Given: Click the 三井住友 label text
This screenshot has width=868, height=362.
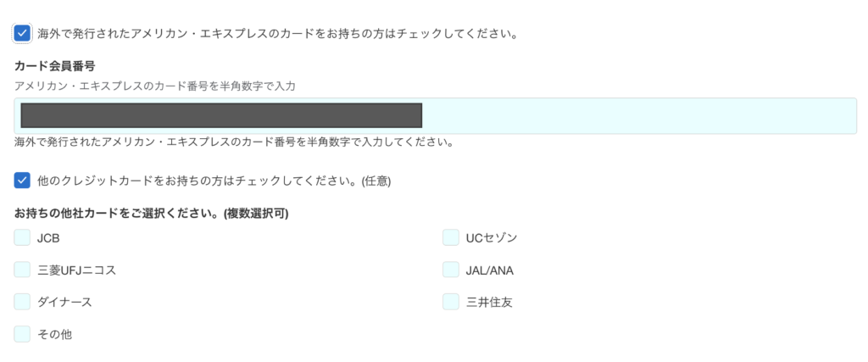Looking at the screenshot, I should click(x=488, y=302).
